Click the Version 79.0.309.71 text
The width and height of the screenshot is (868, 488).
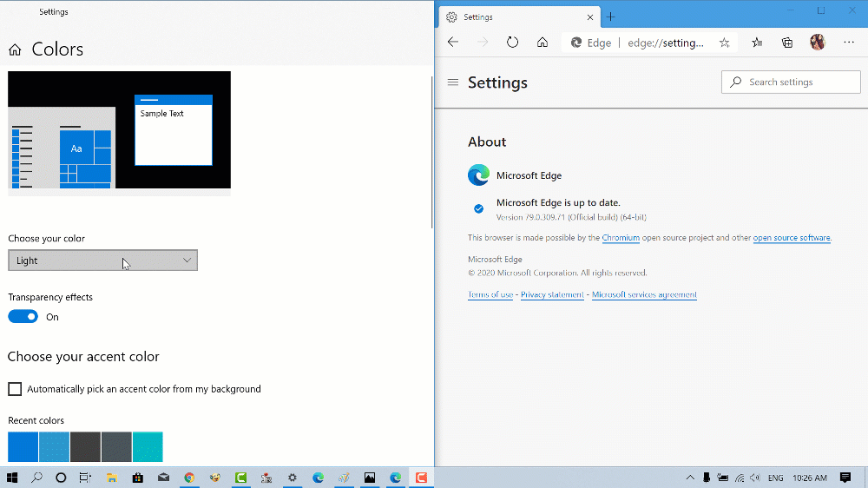tap(571, 217)
